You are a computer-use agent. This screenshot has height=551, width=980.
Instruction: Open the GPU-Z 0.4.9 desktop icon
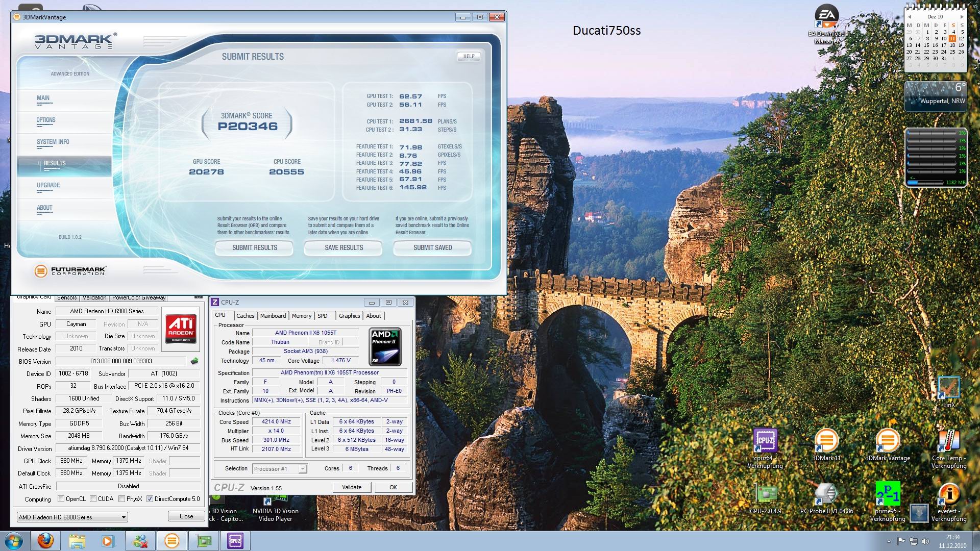pos(765,494)
